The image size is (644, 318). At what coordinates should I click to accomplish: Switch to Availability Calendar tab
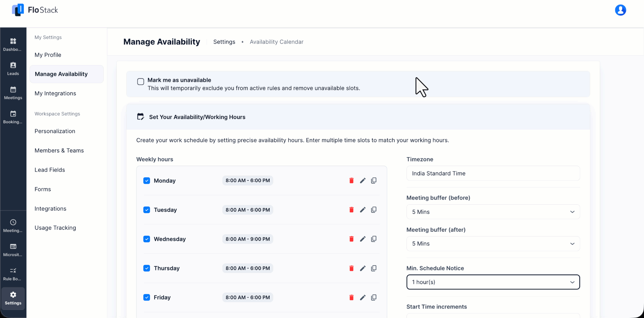(276, 42)
